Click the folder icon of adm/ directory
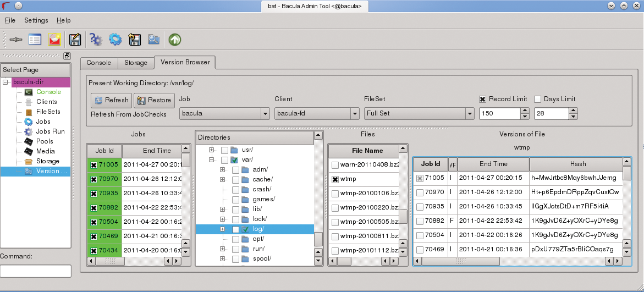 click(246, 169)
